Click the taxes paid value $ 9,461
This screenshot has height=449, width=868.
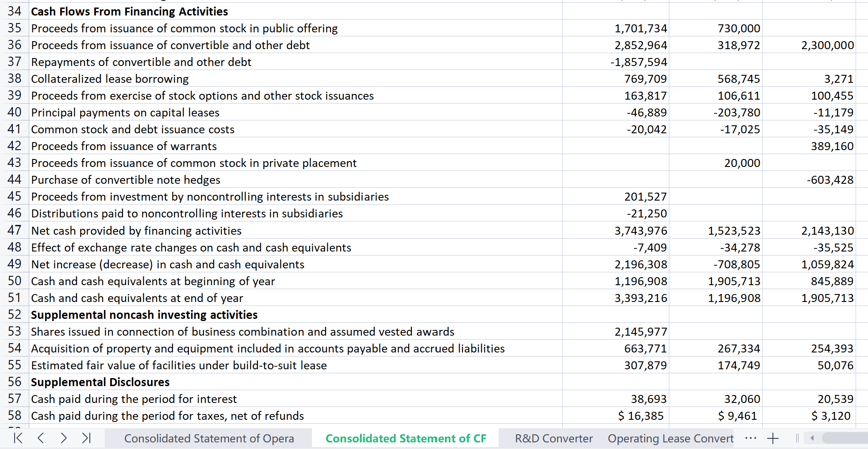click(737, 416)
